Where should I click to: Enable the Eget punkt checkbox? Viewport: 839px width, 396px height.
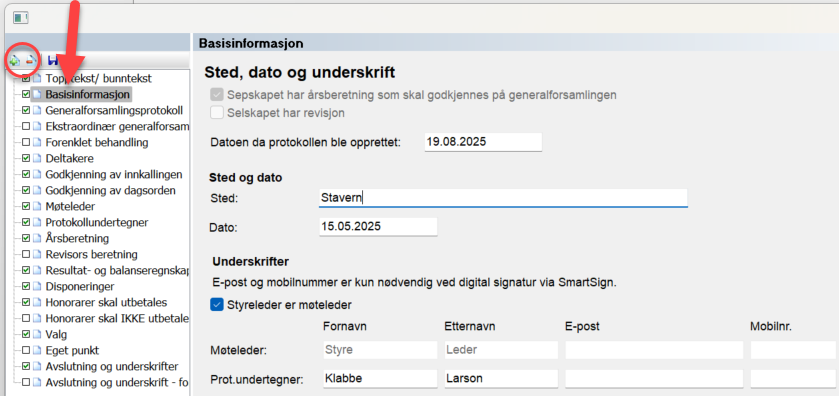click(26, 351)
